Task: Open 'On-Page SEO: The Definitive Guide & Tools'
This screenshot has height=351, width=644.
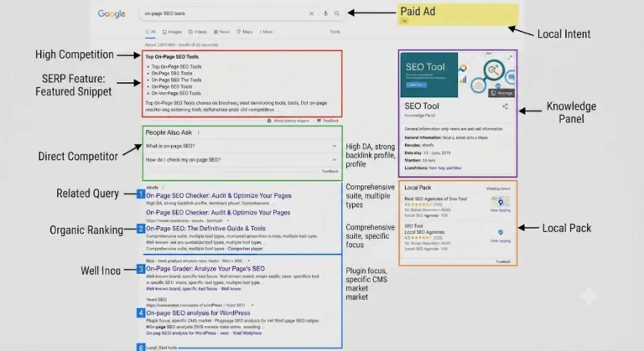Action: point(205,229)
